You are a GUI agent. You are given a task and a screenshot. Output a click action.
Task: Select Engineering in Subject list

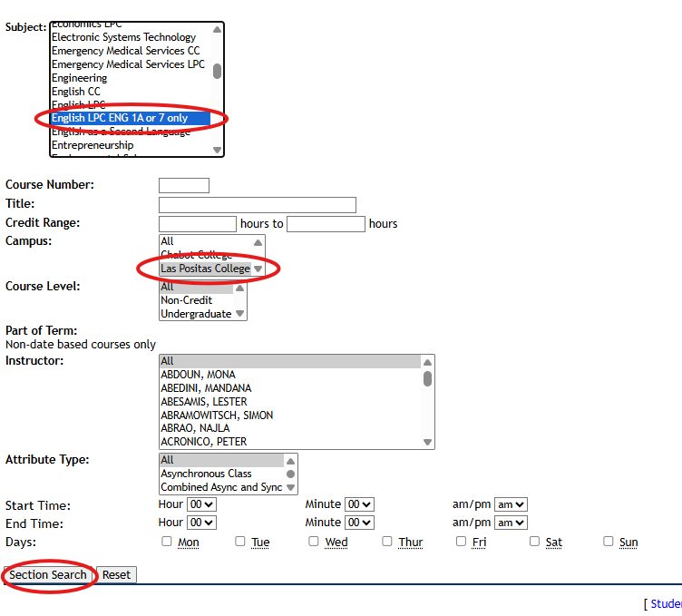(80, 78)
